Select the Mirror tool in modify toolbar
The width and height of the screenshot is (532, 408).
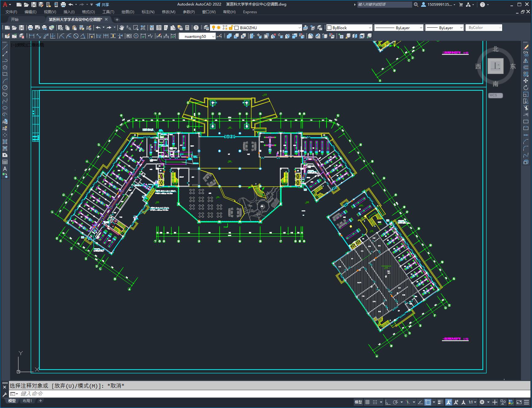(526, 61)
